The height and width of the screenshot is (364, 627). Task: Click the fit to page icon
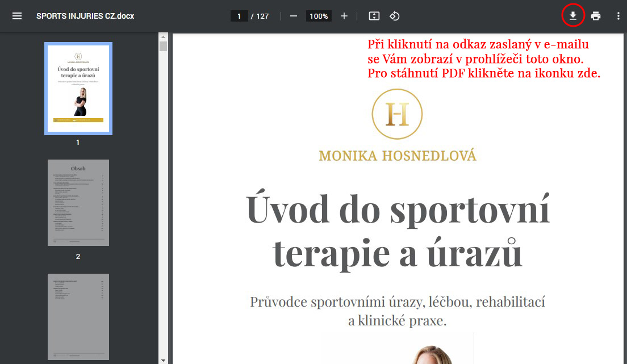point(374,16)
